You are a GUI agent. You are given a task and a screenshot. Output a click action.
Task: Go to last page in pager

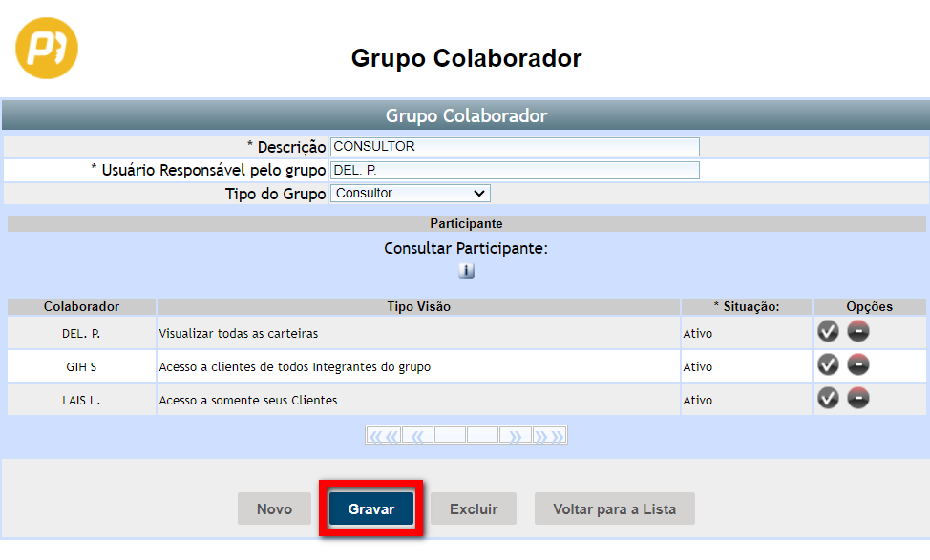(x=549, y=436)
